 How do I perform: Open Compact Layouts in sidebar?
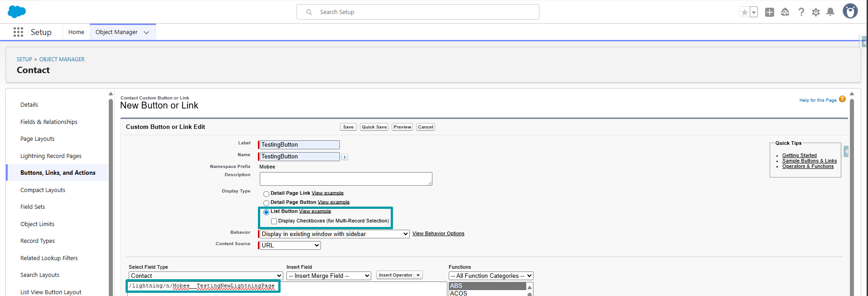coord(43,190)
